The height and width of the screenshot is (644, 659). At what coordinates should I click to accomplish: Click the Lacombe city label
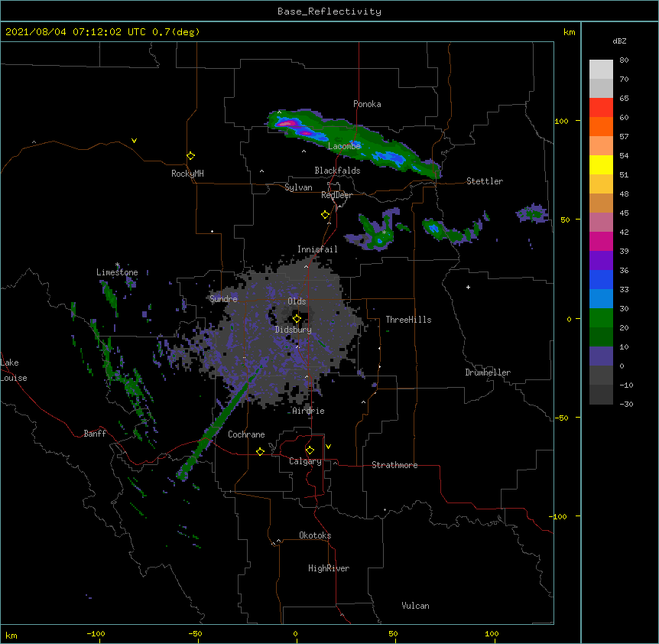344,146
